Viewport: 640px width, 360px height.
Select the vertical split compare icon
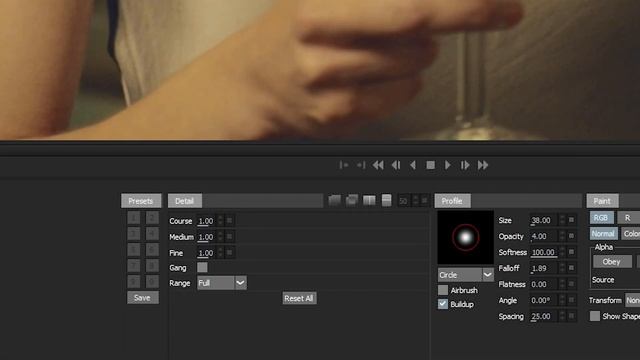[369, 200]
